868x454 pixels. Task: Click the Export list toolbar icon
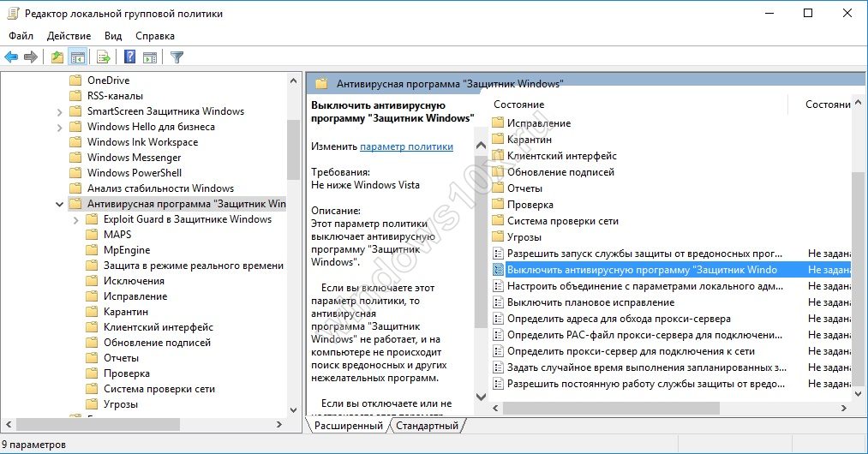(104, 57)
